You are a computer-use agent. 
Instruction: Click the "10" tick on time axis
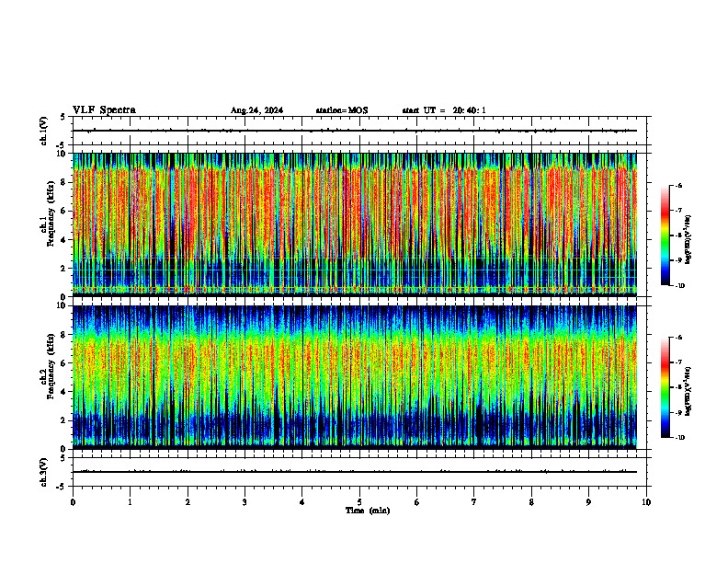[646, 502]
